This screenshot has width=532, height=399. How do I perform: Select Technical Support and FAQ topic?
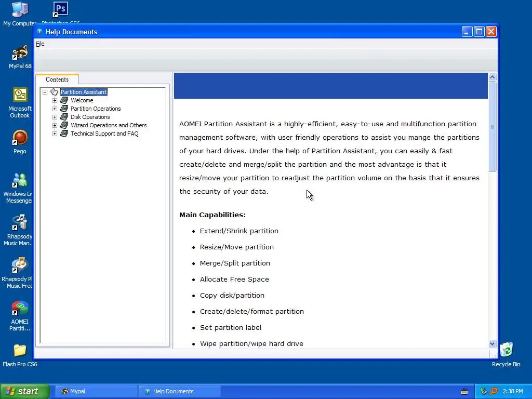pos(104,134)
